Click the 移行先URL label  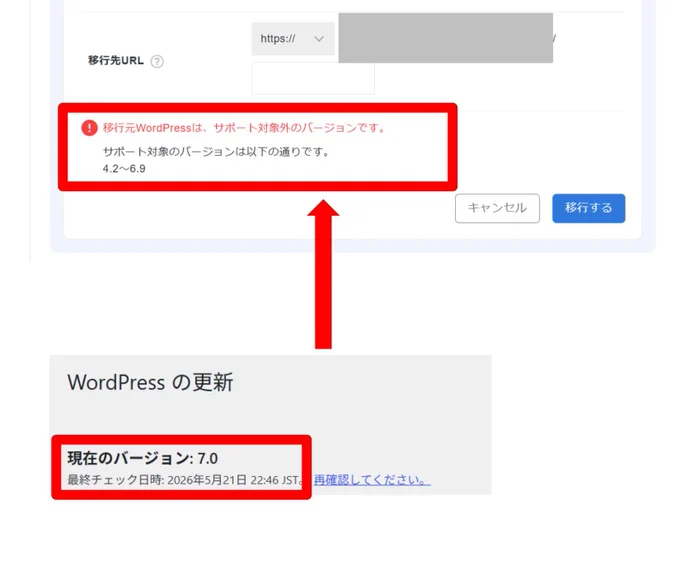coord(116,61)
